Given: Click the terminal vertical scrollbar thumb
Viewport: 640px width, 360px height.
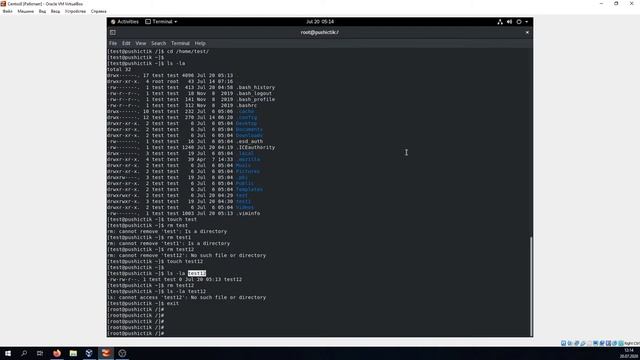Looking at the screenshot, I should 531,286.
